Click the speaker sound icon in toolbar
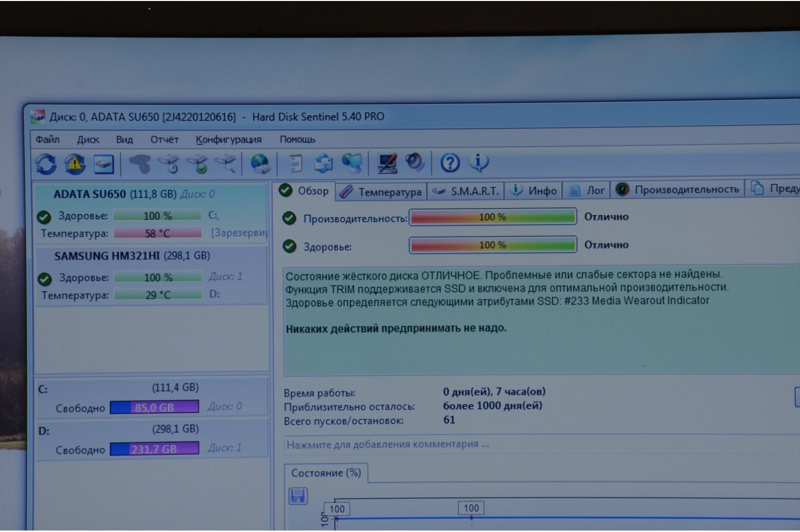The width and height of the screenshot is (800, 532). [415, 163]
